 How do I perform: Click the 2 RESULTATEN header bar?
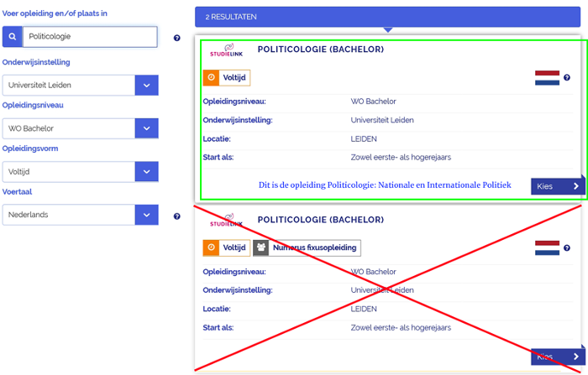[x=388, y=17]
